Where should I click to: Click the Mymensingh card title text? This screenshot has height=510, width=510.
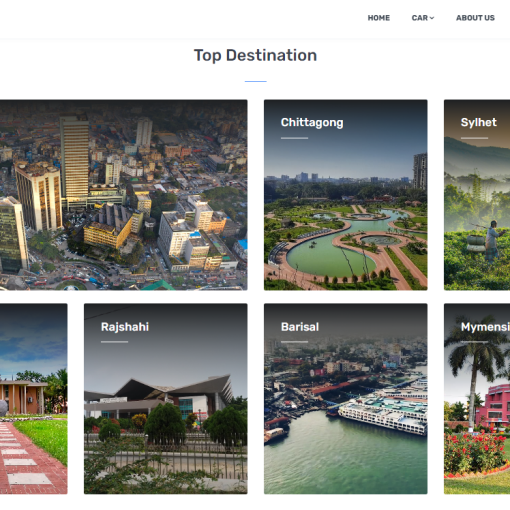[x=485, y=327]
